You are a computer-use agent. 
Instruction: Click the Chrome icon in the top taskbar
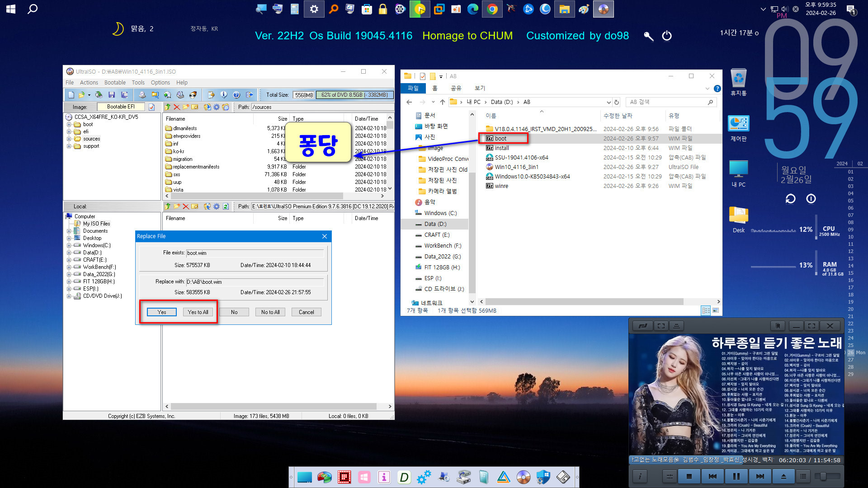pos(492,9)
